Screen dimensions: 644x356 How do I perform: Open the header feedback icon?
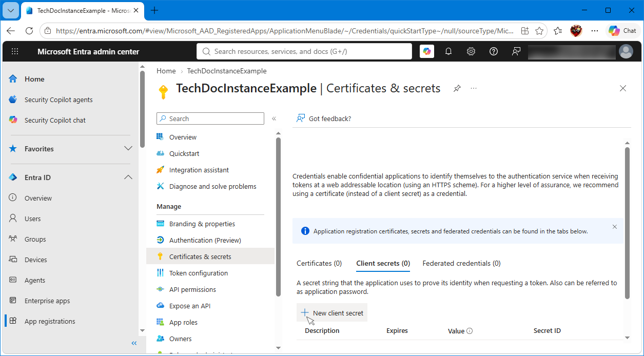point(516,51)
